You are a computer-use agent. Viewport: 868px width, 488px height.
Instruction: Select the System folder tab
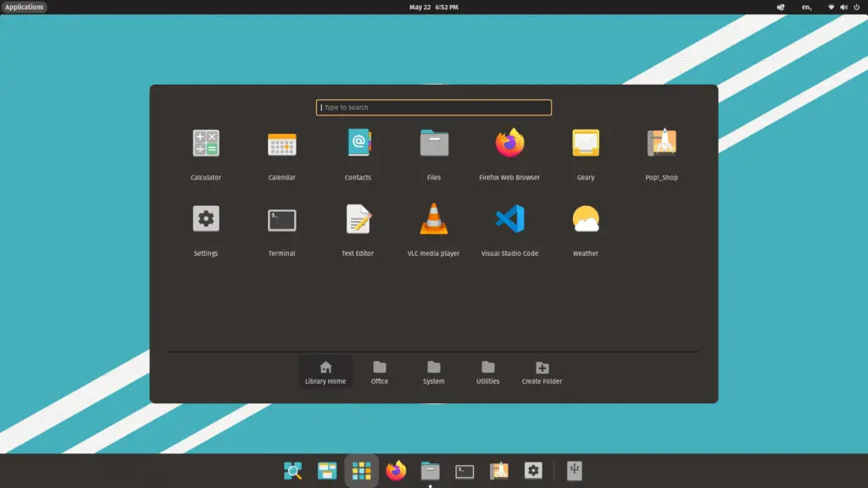click(434, 372)
